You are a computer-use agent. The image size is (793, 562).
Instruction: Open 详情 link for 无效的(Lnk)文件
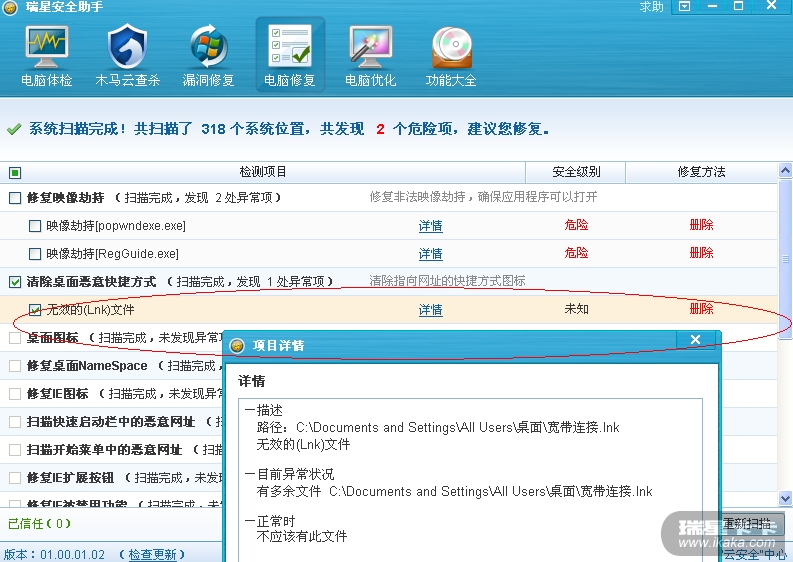430,310
